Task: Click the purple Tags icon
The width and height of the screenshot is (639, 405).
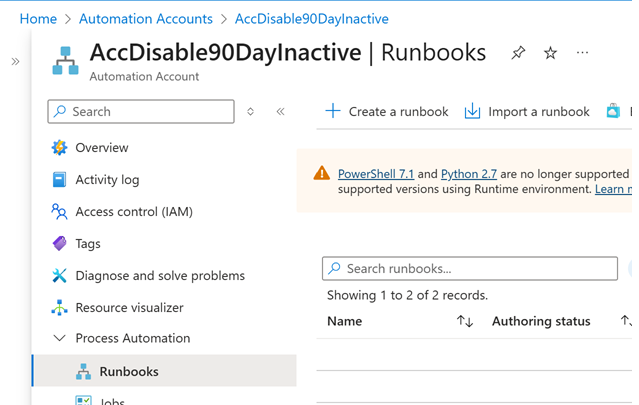Action: click(x=59, y=243)
